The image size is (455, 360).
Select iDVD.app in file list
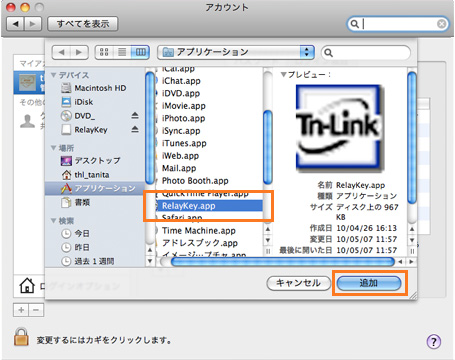[209, 93]
